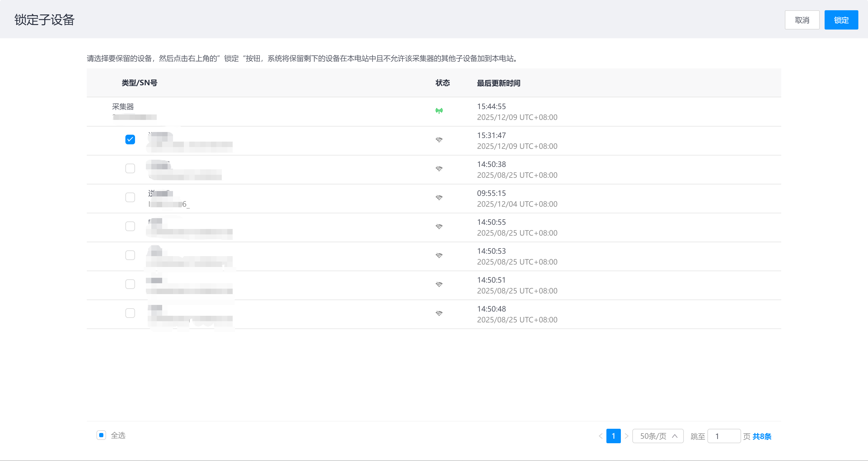Click offline status icon in 14:50:38 row

[x=439, y=168]
